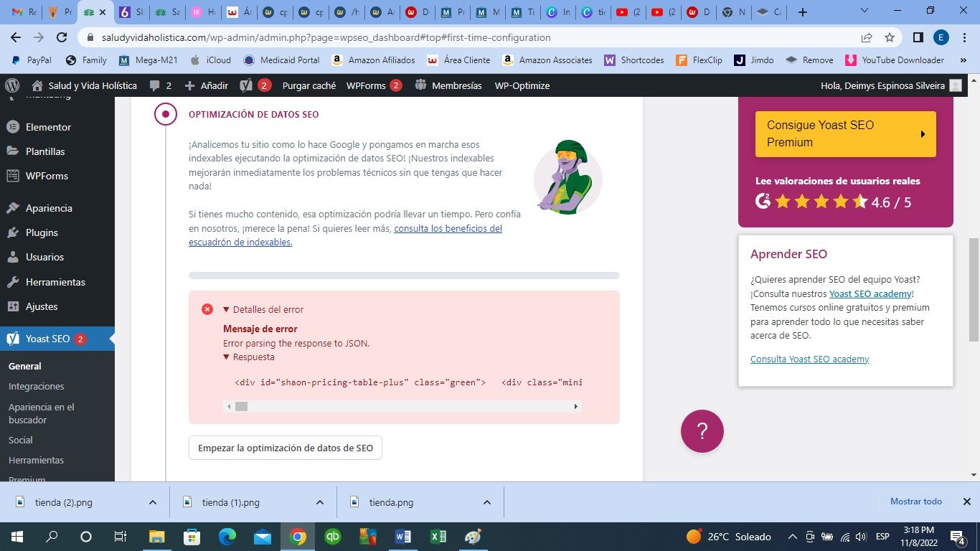
Task: Open the Yoast SEO sidebar menu
Action: tap(57, 339)
